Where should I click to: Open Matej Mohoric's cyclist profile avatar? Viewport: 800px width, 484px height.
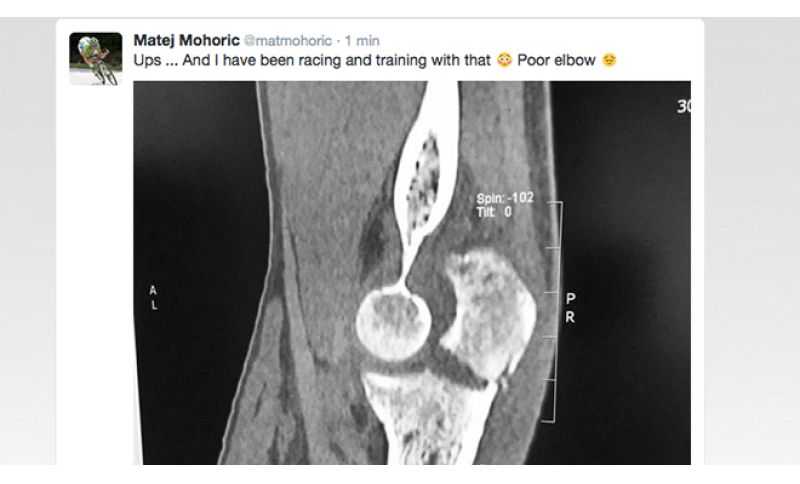96,59
